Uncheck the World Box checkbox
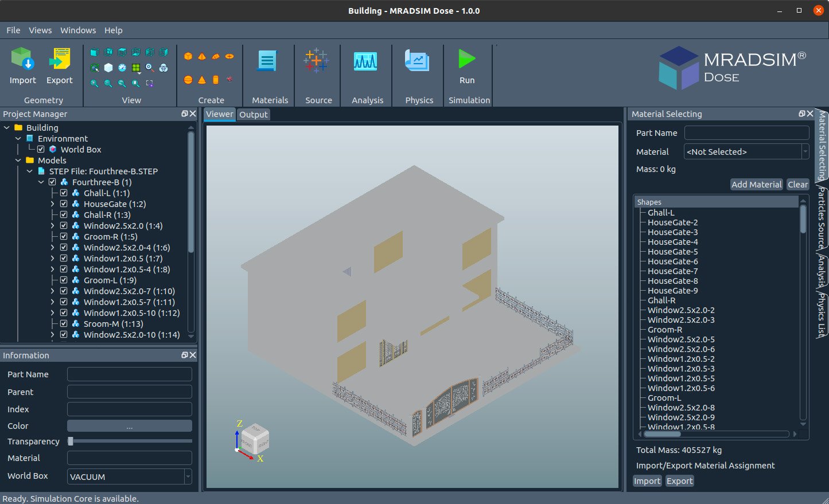Screen dimensions: 829x504 point(41,150)
